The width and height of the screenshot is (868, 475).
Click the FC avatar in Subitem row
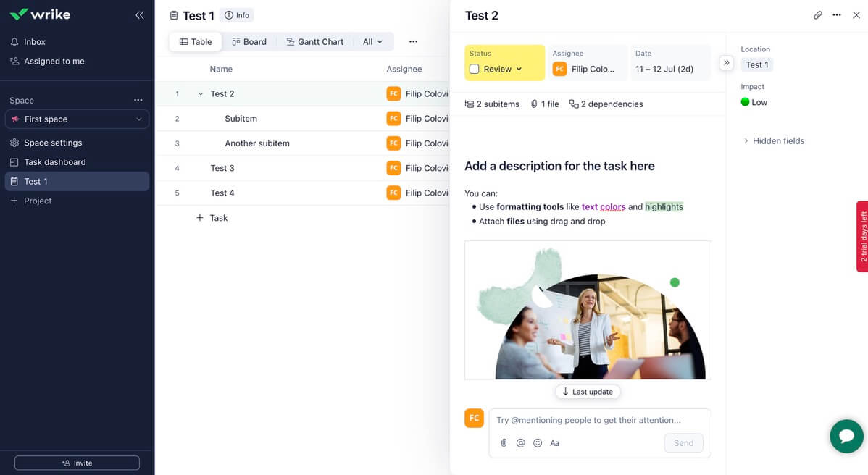point(393,118)
